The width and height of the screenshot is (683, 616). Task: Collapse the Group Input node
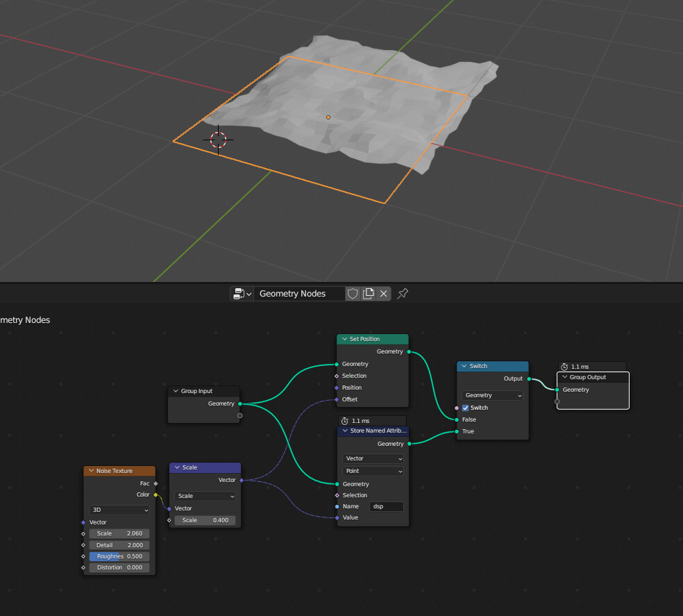(x=176, y=391)
